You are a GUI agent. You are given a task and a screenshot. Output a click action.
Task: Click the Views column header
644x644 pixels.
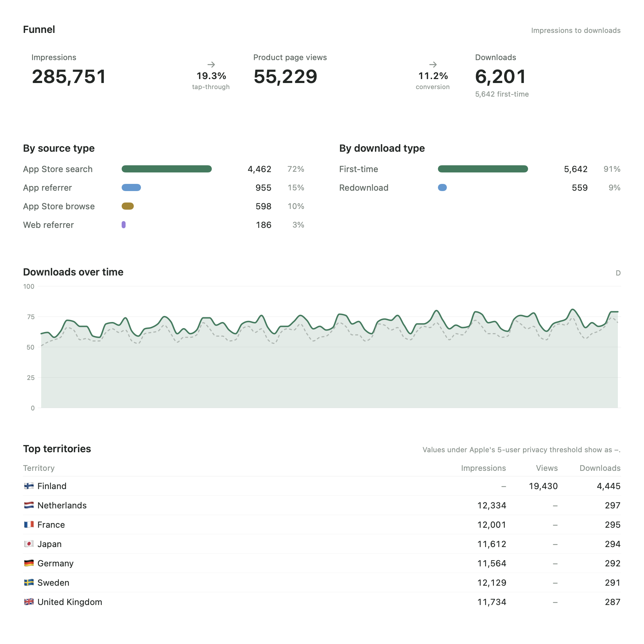click(547, 468)
